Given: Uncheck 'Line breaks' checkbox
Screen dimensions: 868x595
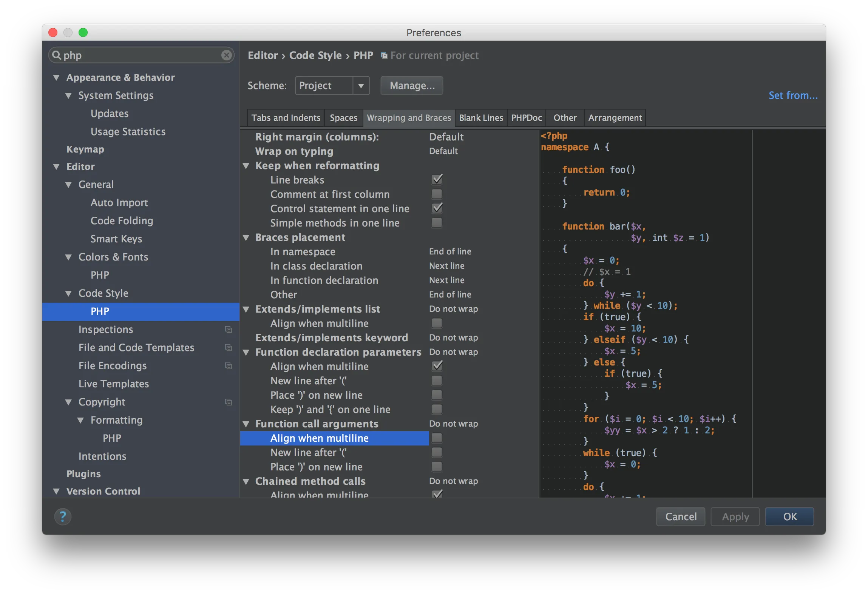Looking at the screenshot, I should click(x=437, y=180).
